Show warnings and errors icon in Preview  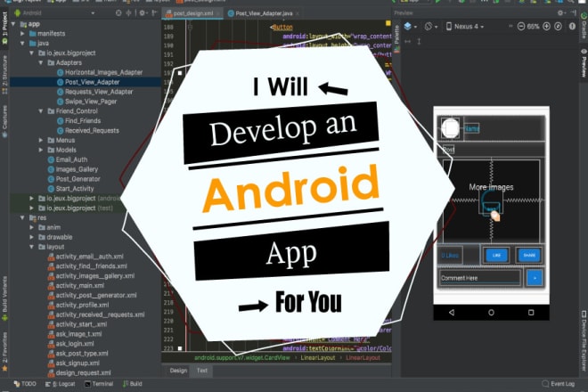pos(572,27)
